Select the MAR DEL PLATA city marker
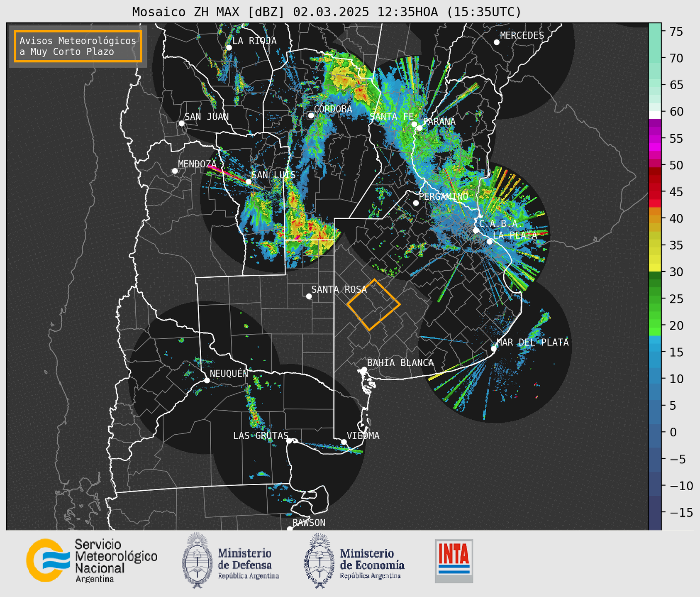 [x=494, y=349]
